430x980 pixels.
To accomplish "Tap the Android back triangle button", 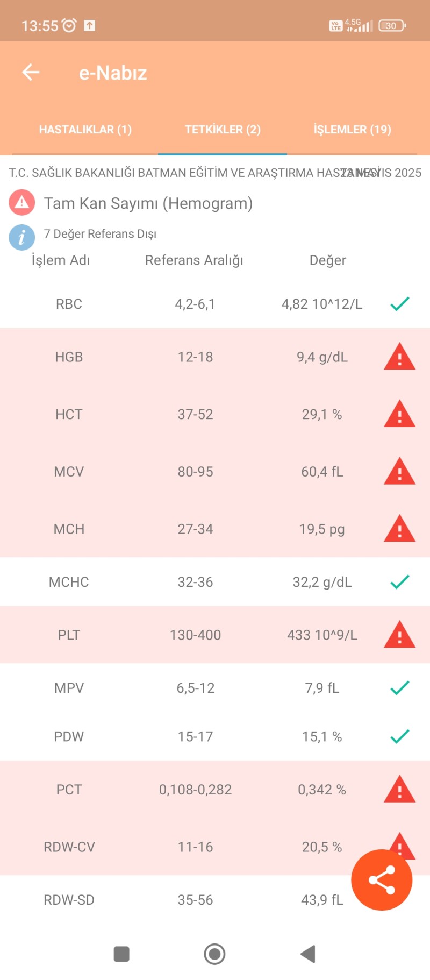I will pyautogui.click(x=307, y=954).
